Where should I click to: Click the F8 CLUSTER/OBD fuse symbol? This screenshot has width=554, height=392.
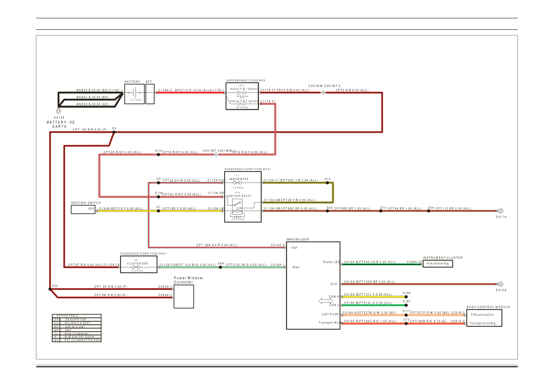136,267
